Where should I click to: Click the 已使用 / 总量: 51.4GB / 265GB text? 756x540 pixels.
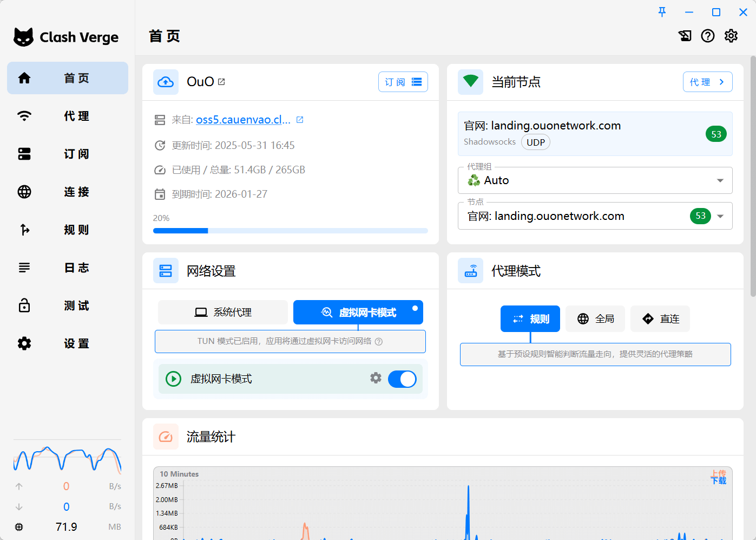[x=239, y=170]
